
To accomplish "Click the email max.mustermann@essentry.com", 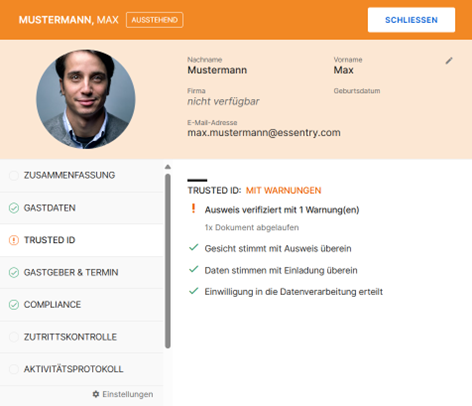I will click(x=264, y=133).
